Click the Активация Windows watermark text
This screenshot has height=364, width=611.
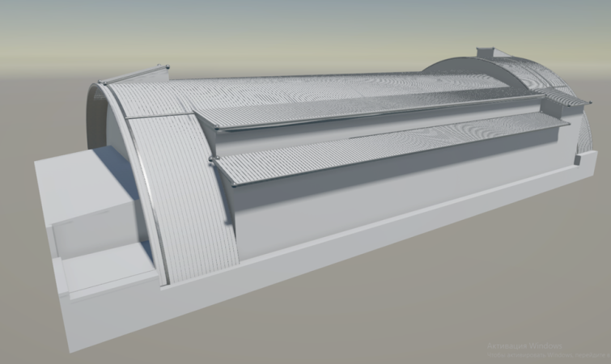click(x=524, y=345)
